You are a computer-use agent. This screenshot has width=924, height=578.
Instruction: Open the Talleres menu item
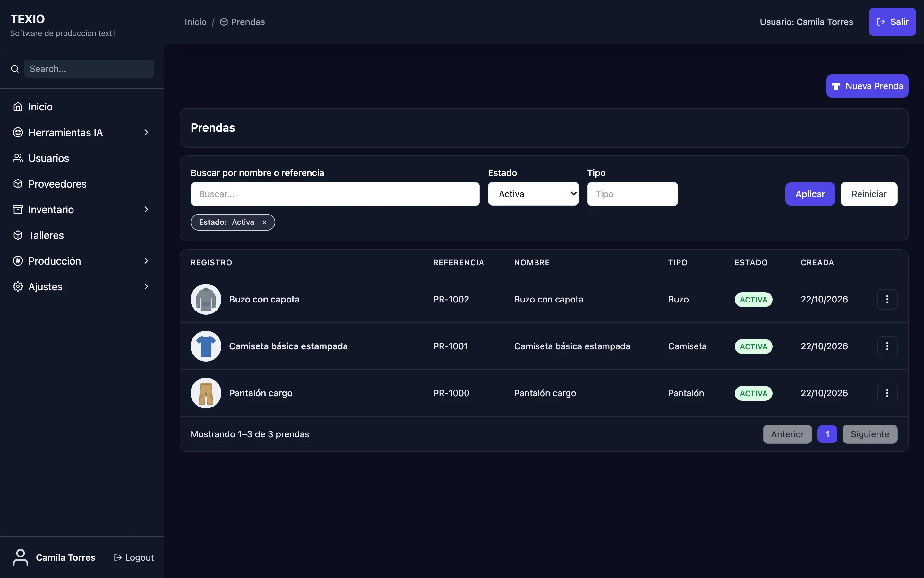[82, 235]
